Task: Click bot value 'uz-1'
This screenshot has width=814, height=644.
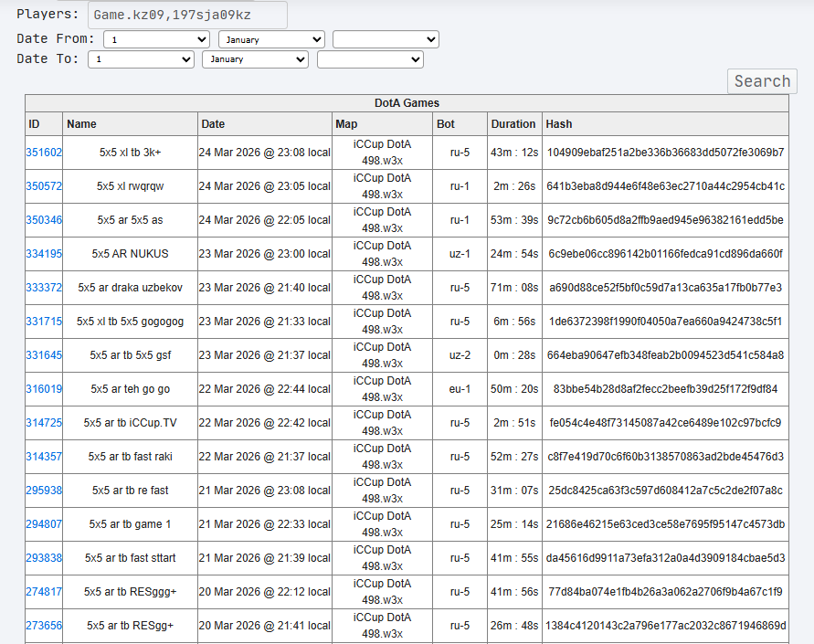Action: tap(460, 254)
